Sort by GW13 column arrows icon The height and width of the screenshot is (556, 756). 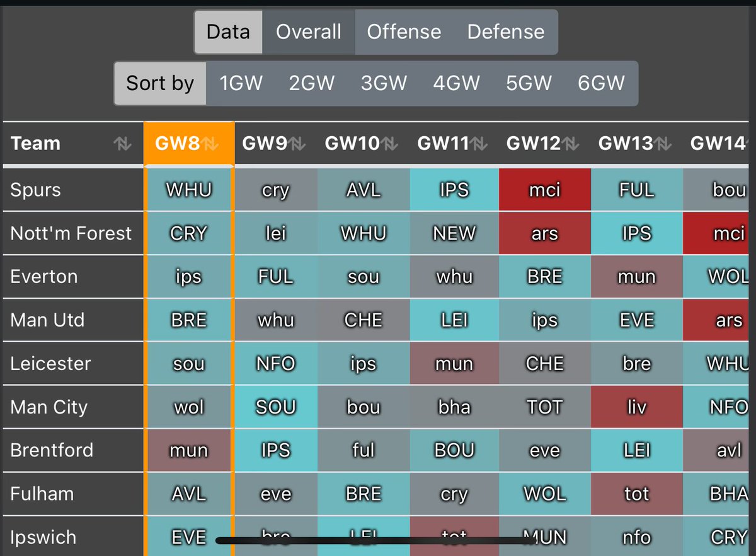(663, 144)
